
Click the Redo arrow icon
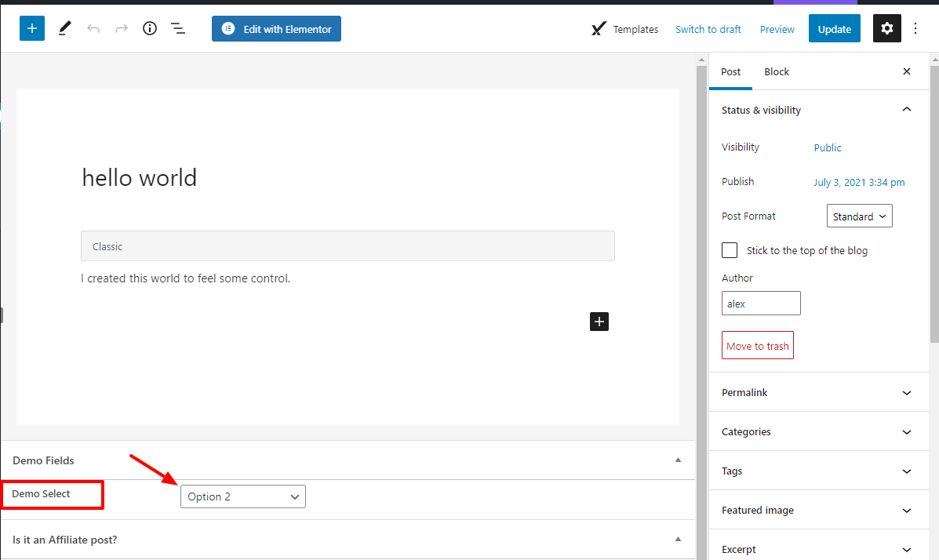[122, 29]
